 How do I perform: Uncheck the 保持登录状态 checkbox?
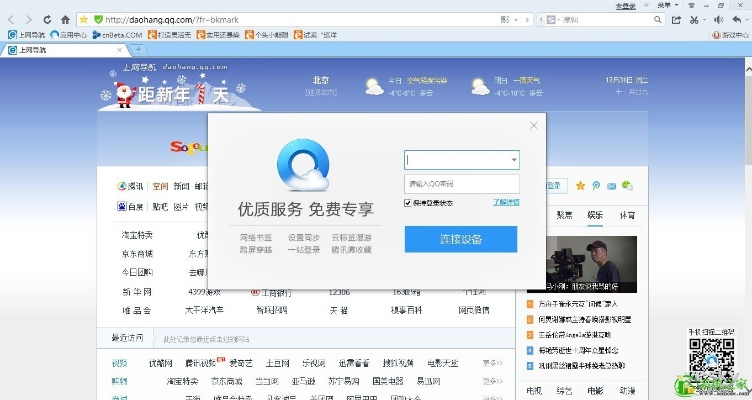(x=408, y=203)
